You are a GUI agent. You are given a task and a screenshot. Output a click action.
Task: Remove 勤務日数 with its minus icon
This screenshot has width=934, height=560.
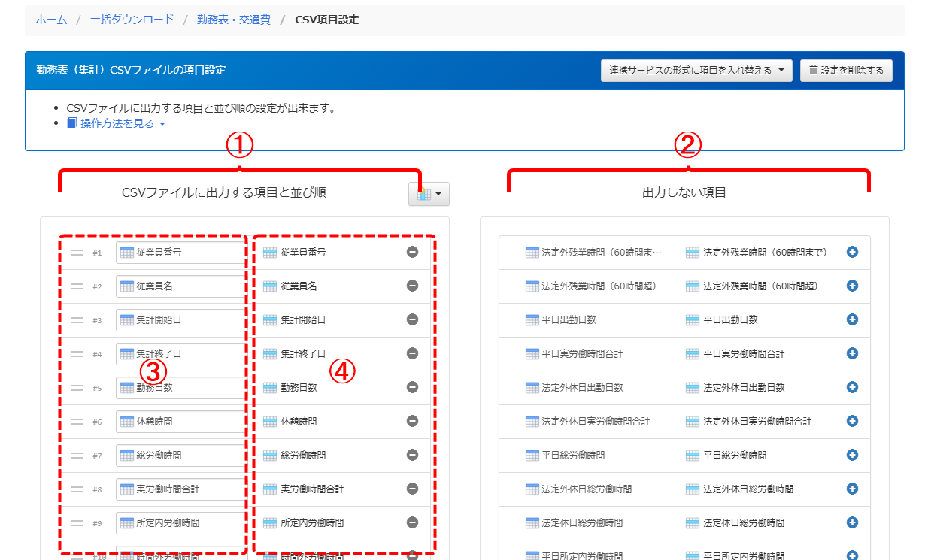412,387
